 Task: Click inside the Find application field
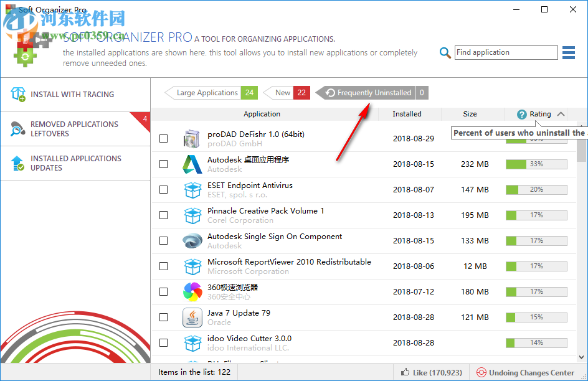point(506,52)
